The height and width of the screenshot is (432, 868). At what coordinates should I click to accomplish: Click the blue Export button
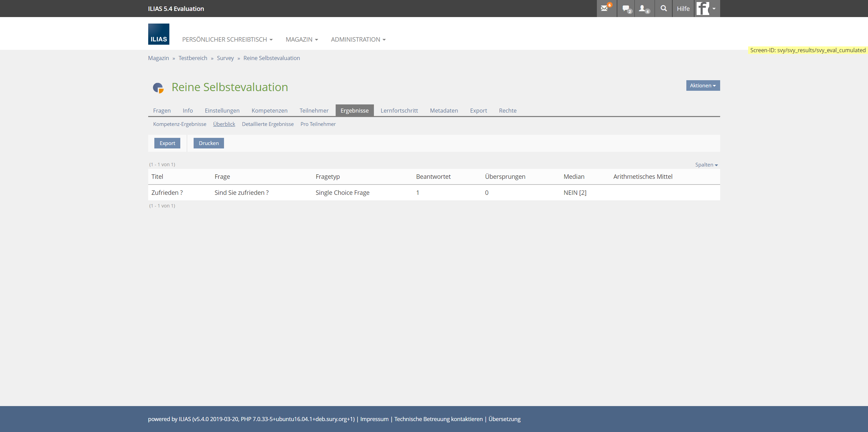click(x=167, y=143)
